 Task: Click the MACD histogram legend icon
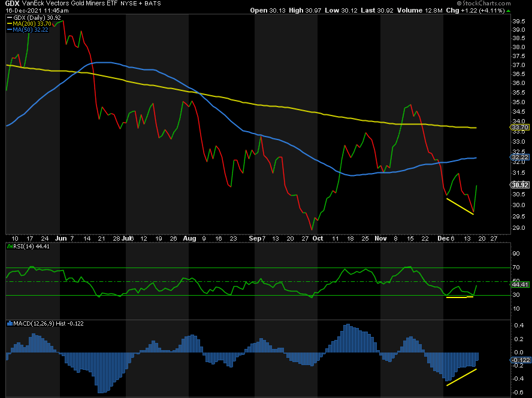pyautogui.click(x=10, y=324)
